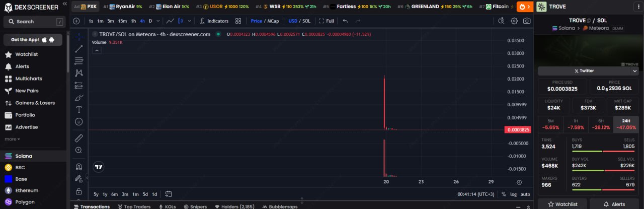Image resolution: width=644 pixels, height=209 pixels.
Task: Open the chart quick search icon
Action: coord(501,21)
